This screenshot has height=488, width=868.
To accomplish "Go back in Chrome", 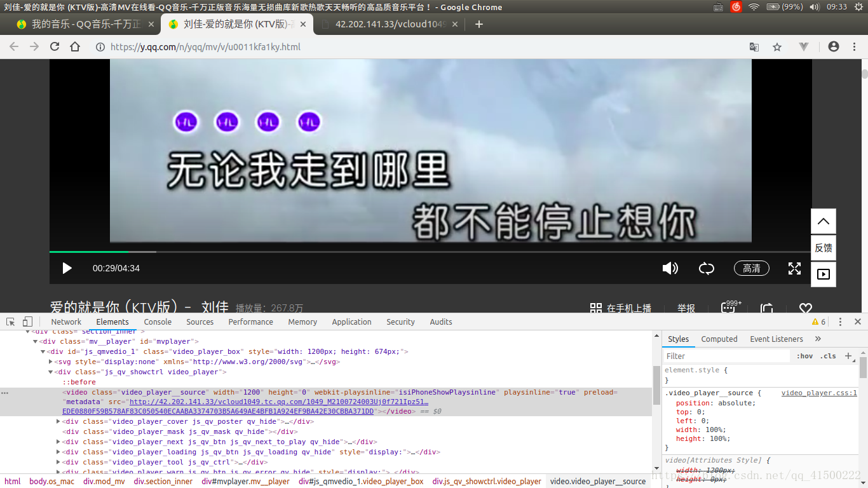I will (14, 46).
